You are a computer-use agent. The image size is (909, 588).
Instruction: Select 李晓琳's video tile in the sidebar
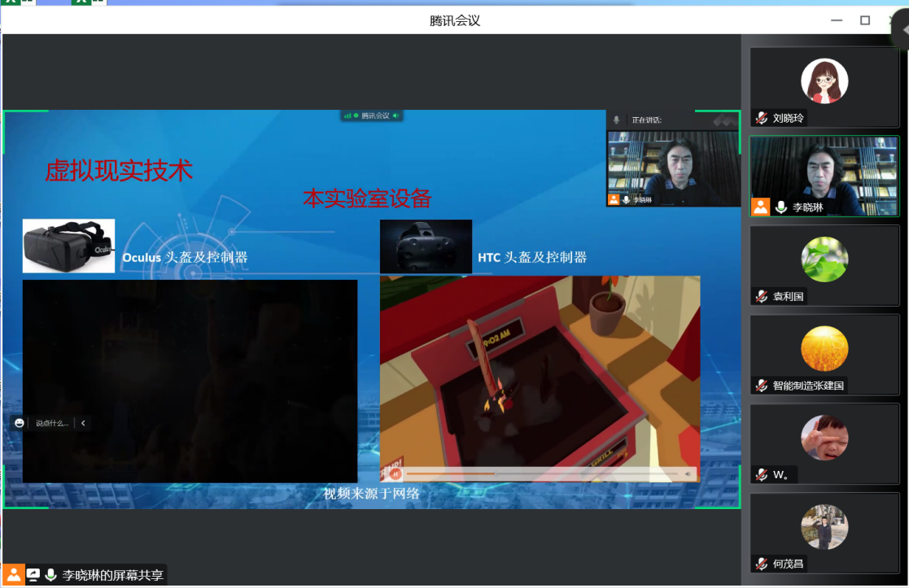(824, 176)
